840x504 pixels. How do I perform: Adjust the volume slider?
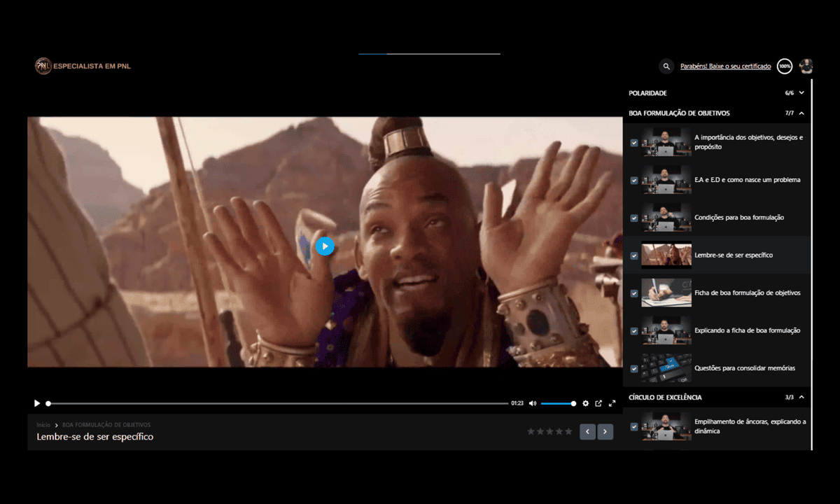[x=558, y=403]
